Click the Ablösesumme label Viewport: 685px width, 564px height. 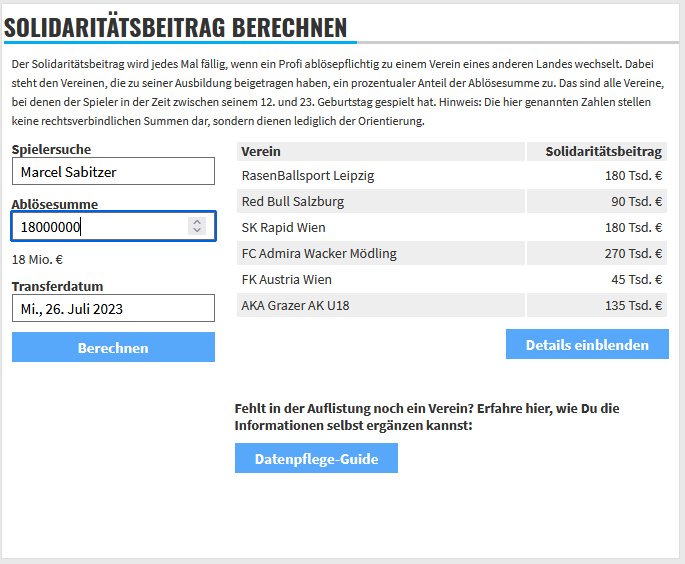pyautogui.click(x=55, y=204)
